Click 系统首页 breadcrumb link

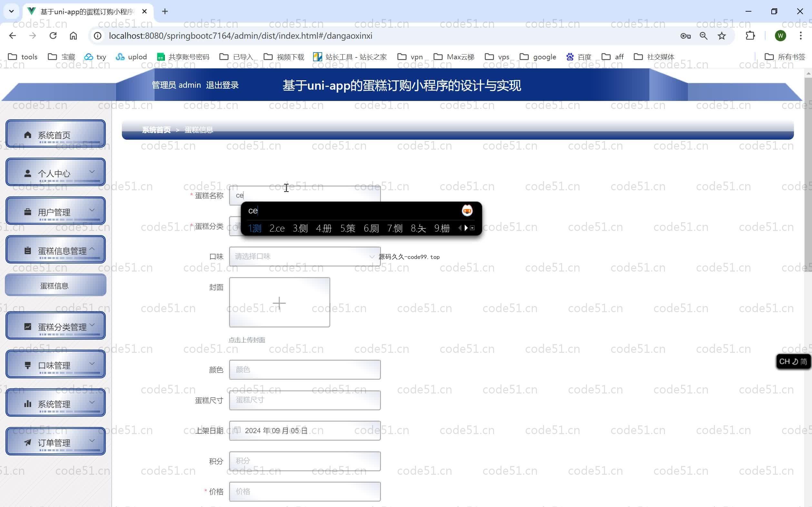coord(156,130)
